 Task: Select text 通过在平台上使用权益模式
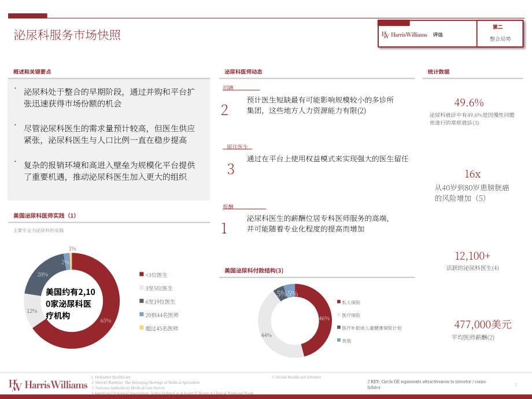[x=327, y=159]
